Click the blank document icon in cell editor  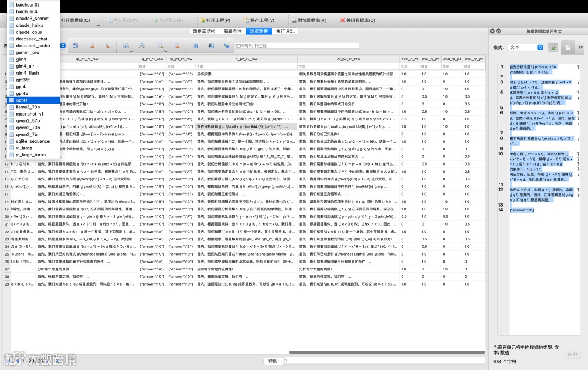point(568,47)
